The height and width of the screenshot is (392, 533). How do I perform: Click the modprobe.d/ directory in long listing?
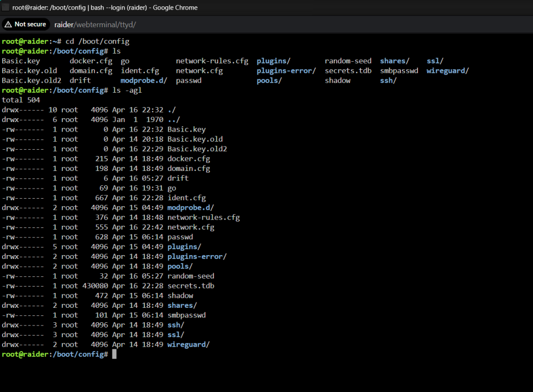point(190,208)
